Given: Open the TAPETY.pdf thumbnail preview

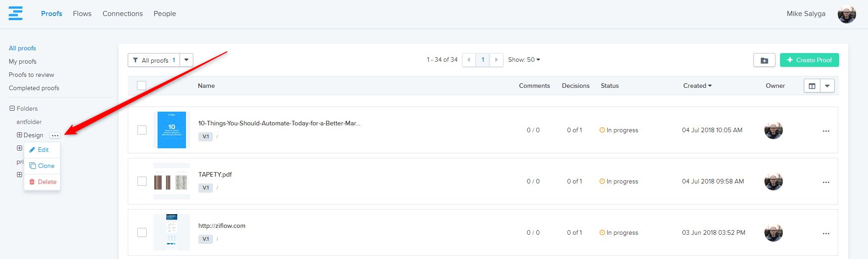Looking at the screenshot, I should (171, 182).
